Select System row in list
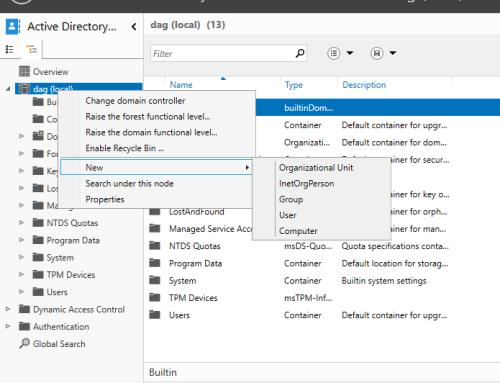Screen dimensions: 500x383 [322, 281]
